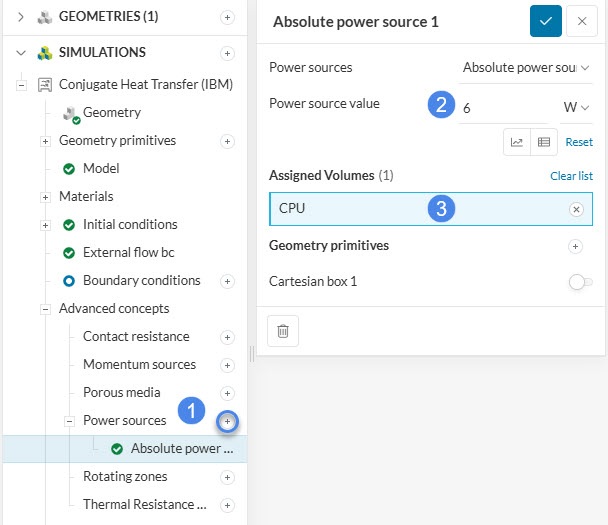This screenshot has width=608, height=525.
Task: Collapse the Advanced concepts tree node
Action: pos(45,309)
